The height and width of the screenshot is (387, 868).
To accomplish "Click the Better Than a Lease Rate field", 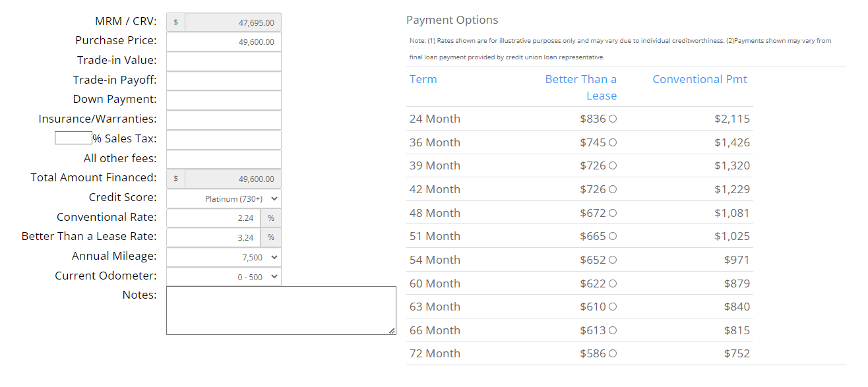I will click(x=214, y=237).
